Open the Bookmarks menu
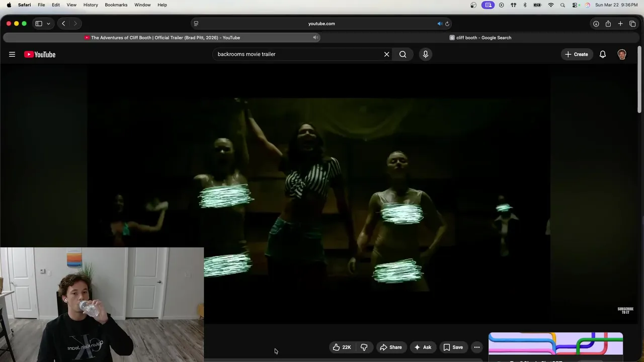The width and height of the screenshot is (644, 362). (116, 5)
